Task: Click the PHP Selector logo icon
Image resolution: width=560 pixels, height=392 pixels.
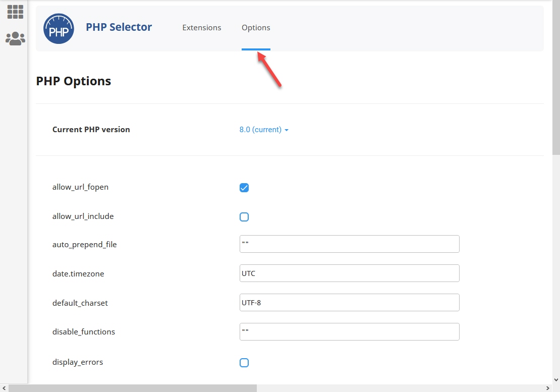Action: [59, 29]
